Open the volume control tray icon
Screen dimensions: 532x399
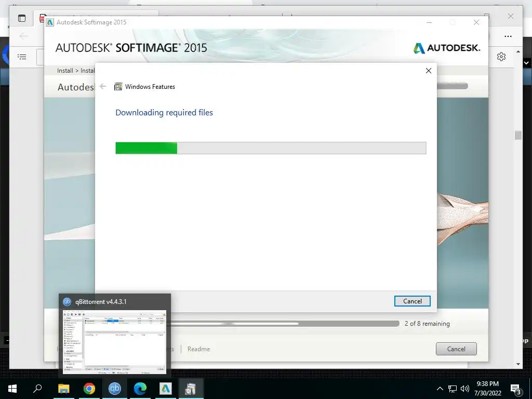click(465, 389)
